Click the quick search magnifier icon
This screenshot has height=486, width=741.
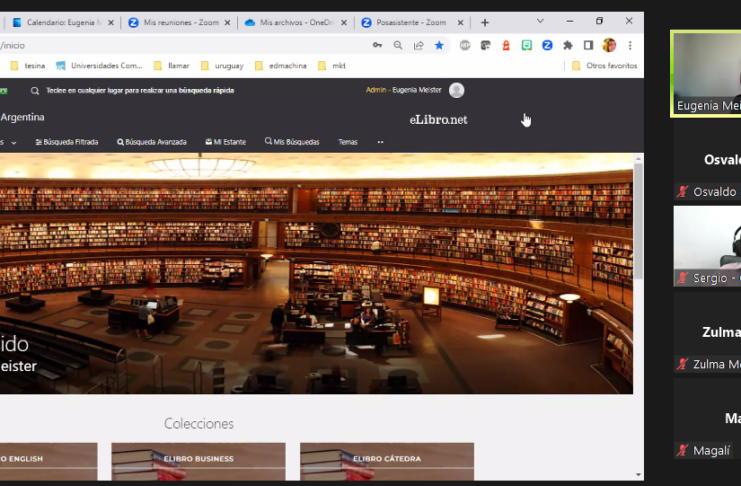pyautogui.click(x=35, y=91)
